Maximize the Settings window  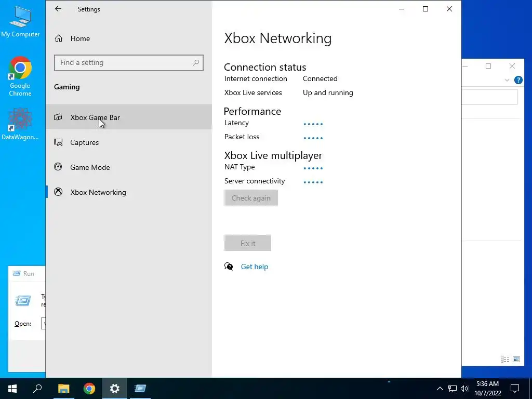(x=425, y=9)
